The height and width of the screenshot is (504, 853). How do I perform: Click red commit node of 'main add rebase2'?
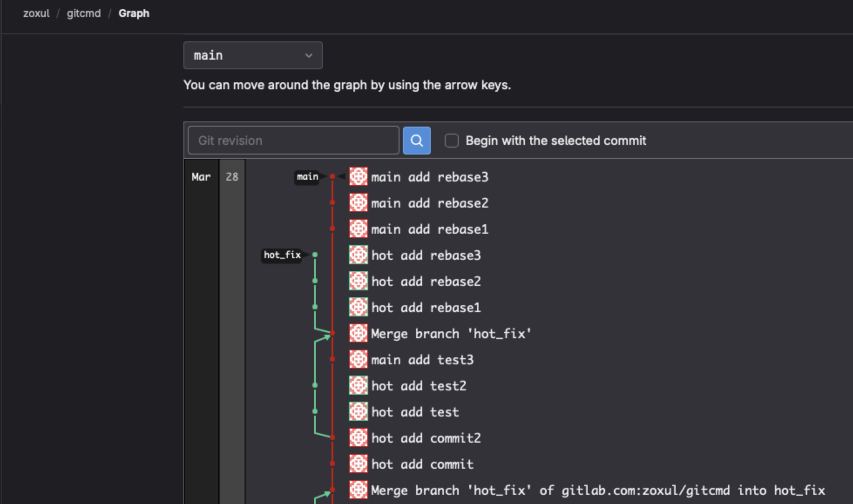point(332,203)
